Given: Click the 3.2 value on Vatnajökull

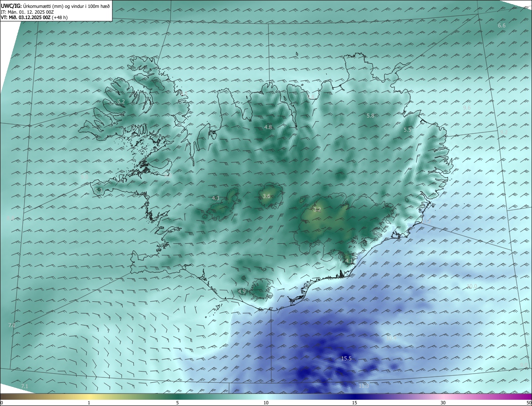Looking at the screenshot, I should [318, 210].
